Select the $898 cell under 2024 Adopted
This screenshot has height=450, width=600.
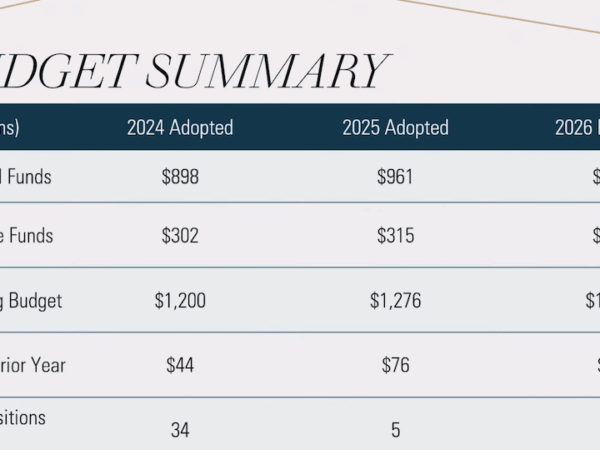click(180, 177)
